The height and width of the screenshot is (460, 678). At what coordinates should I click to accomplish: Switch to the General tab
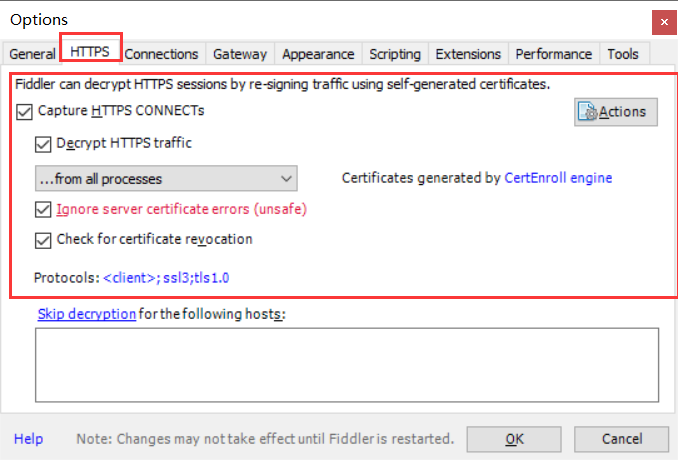click(32, 54)
